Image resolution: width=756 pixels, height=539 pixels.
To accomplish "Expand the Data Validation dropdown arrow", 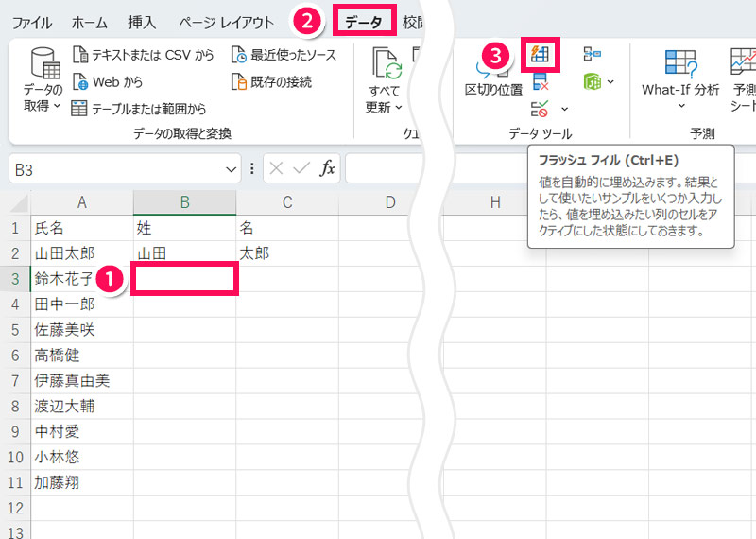I will point(564,110).
